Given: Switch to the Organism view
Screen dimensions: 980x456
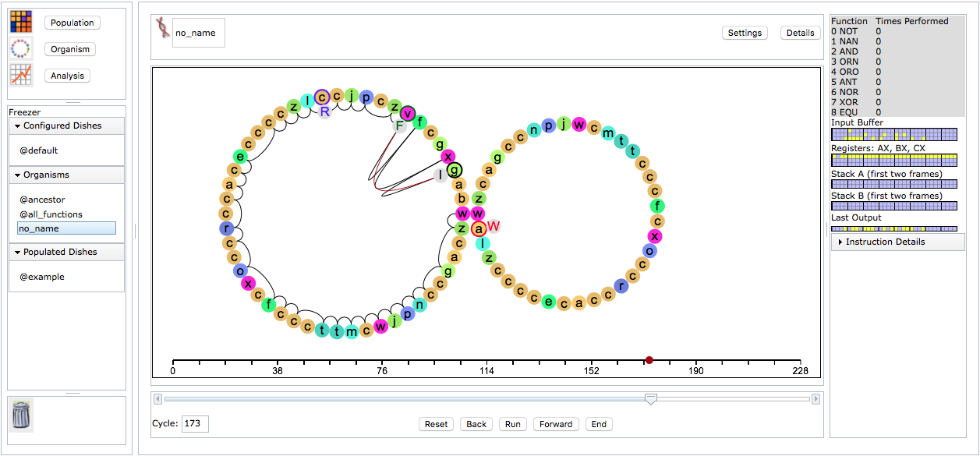Looking at the screenshot, I should (x=70, y=49).
